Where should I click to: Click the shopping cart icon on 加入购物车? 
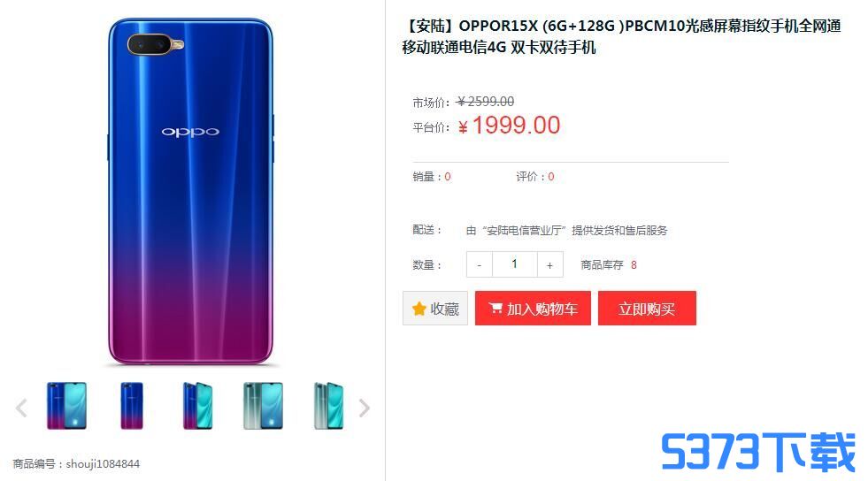[495, 308]
